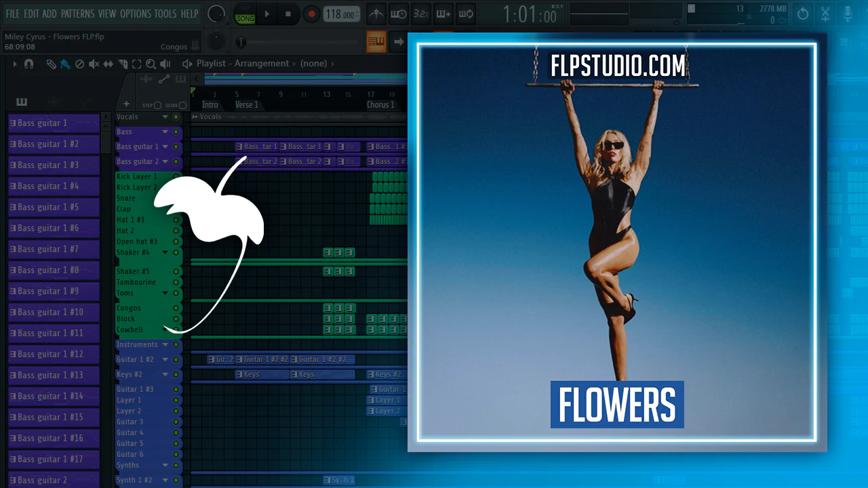The height and width of the screenshot is (488, 868).
Task: Toggle the loop recording icon
Action: click(x=466, y=14)
